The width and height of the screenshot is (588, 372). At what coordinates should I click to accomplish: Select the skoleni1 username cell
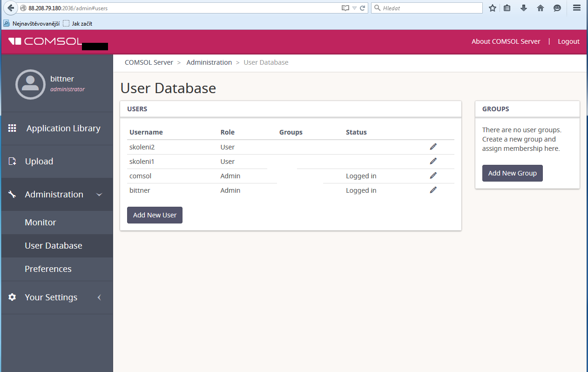click(142, 161)
